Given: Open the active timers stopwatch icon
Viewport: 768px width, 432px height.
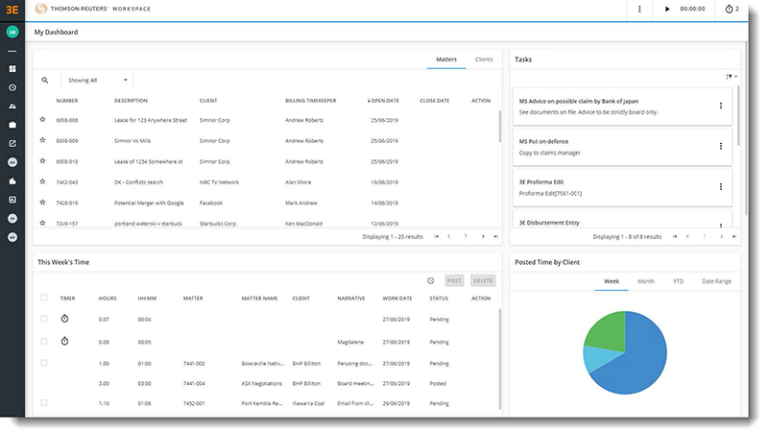Looking at the screenshot, I should click(728, 9).
